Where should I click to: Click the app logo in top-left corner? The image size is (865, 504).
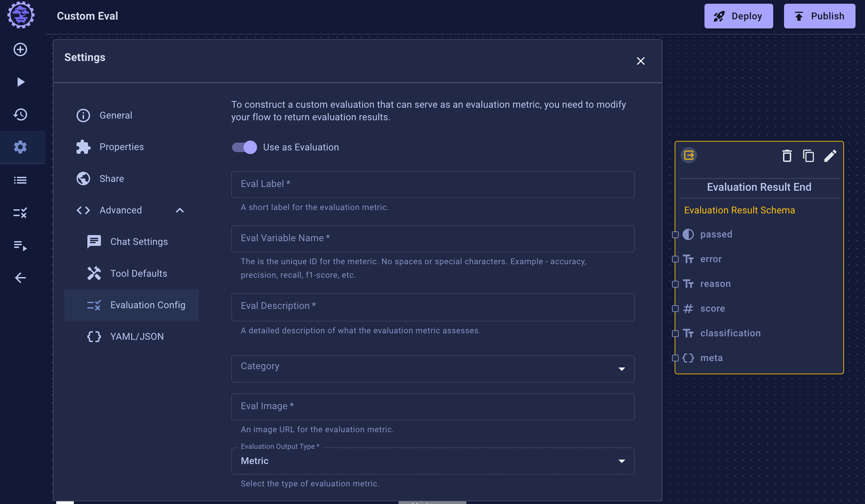point(21,15)
